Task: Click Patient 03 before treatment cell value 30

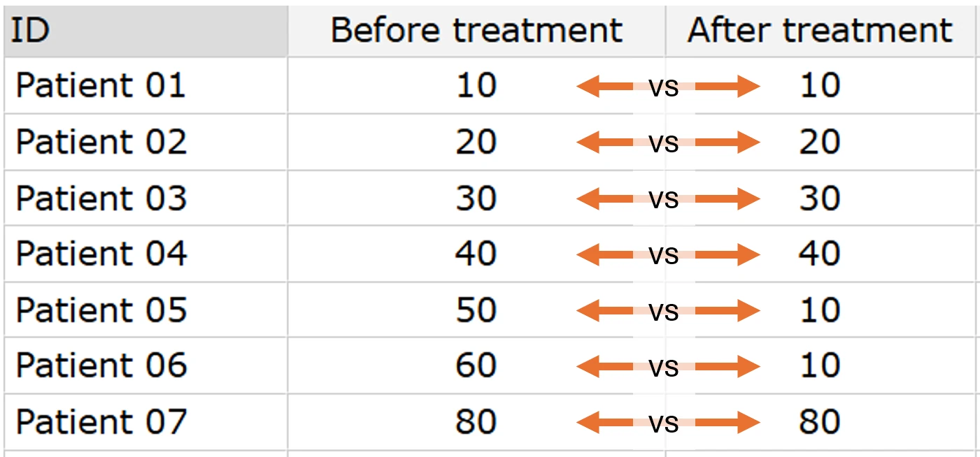Action: click(476, 198)
